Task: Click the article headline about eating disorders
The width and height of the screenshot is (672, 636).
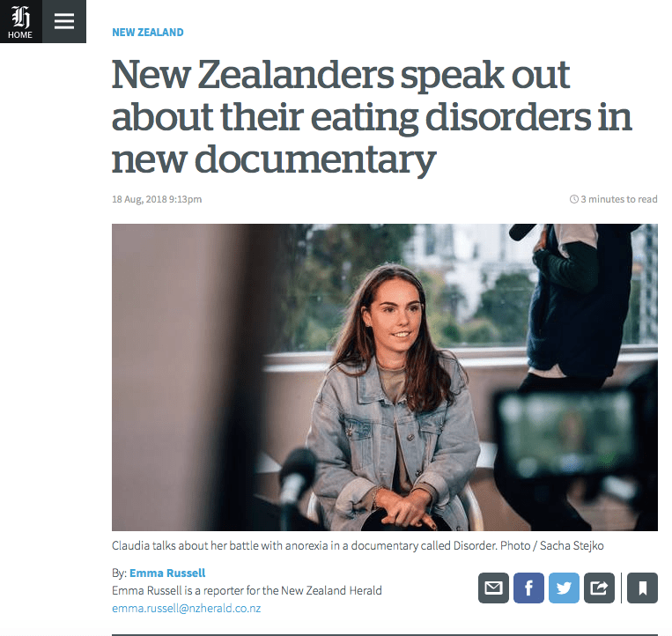Action: click(x=372, y=116)
